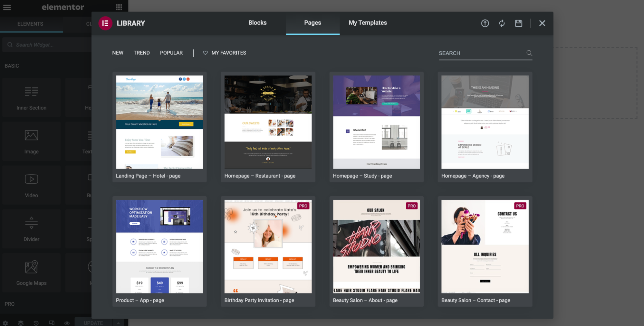Switch to the Pages tab
Image resolution: width=644 pixels, height=326 pixels.
[312, 23]
